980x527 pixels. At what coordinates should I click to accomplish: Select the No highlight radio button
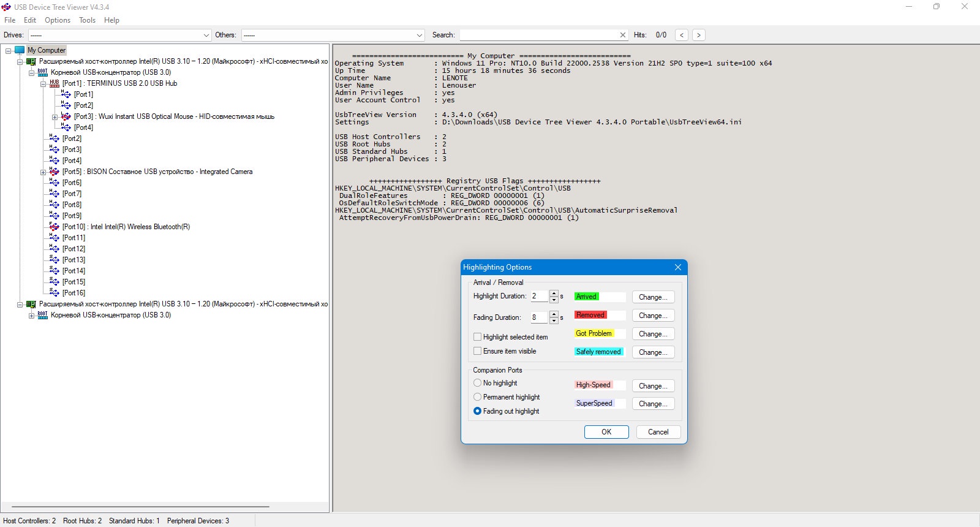477,383
